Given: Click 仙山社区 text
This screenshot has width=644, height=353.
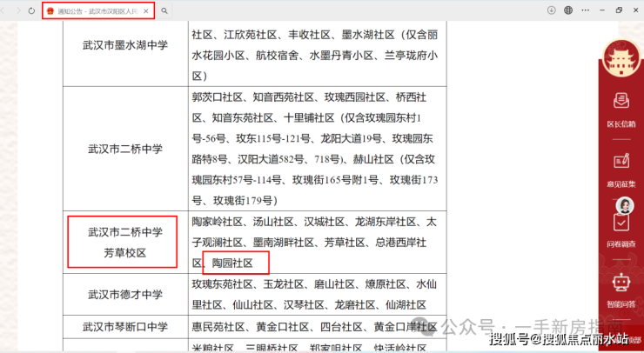Looking at the screenshot, I should (252, 305).
